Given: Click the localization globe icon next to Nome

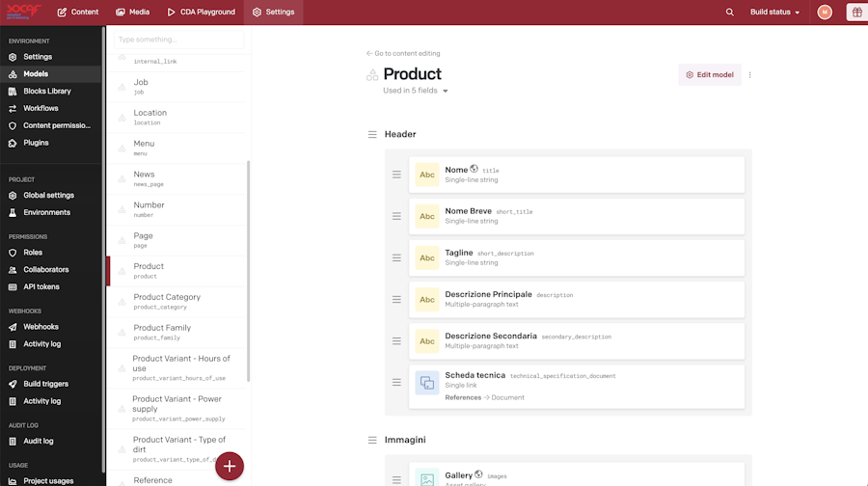Looking at the screenshot, I should pos(474,169).
